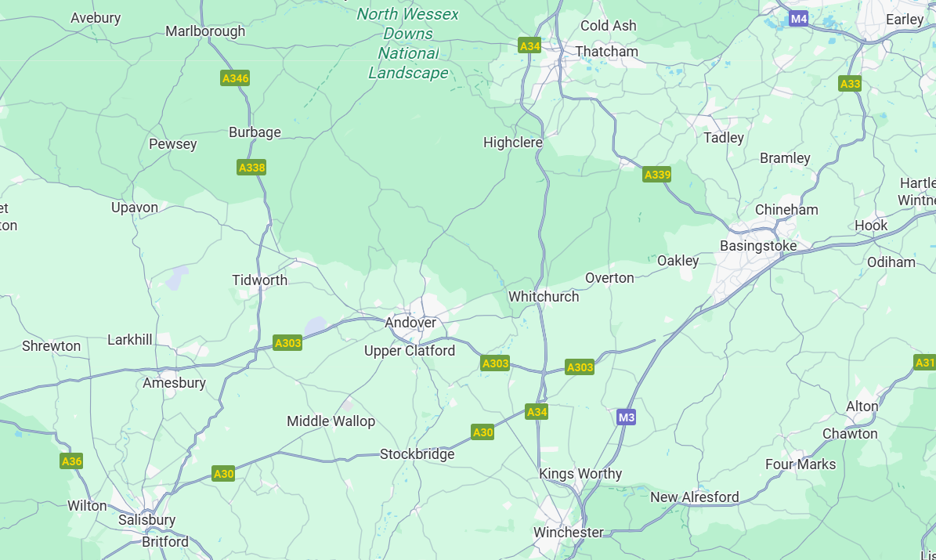Select the A303 badge west of Andover

(287, 343)
